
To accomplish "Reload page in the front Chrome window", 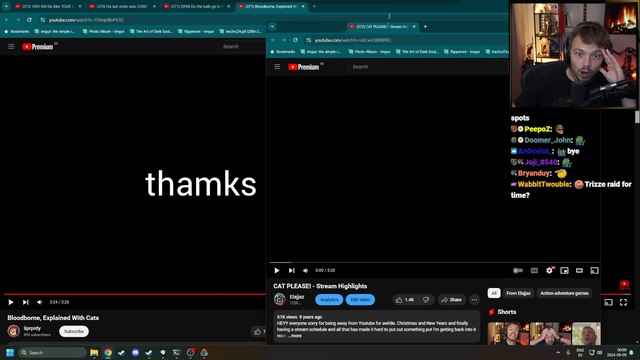I will pos(295,40).
